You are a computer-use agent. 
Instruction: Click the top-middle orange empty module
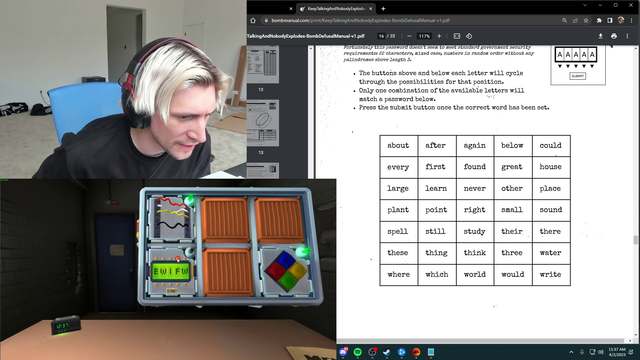click(225, 219)
